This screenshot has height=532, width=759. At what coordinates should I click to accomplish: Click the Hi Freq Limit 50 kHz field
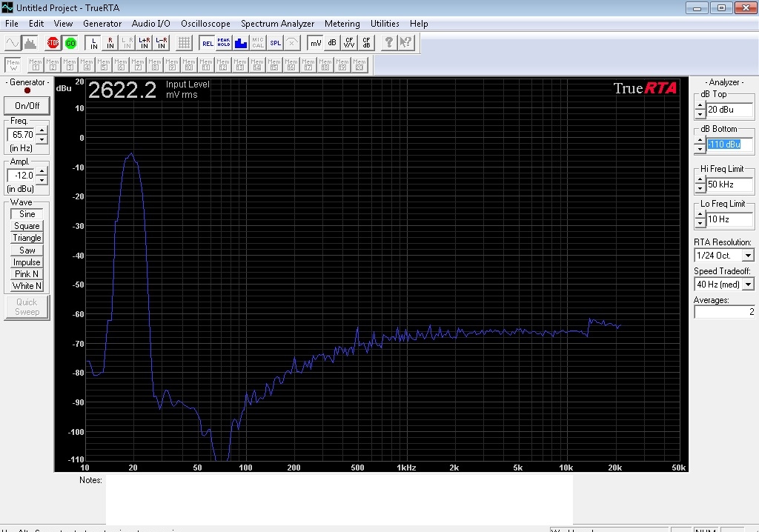730,184
